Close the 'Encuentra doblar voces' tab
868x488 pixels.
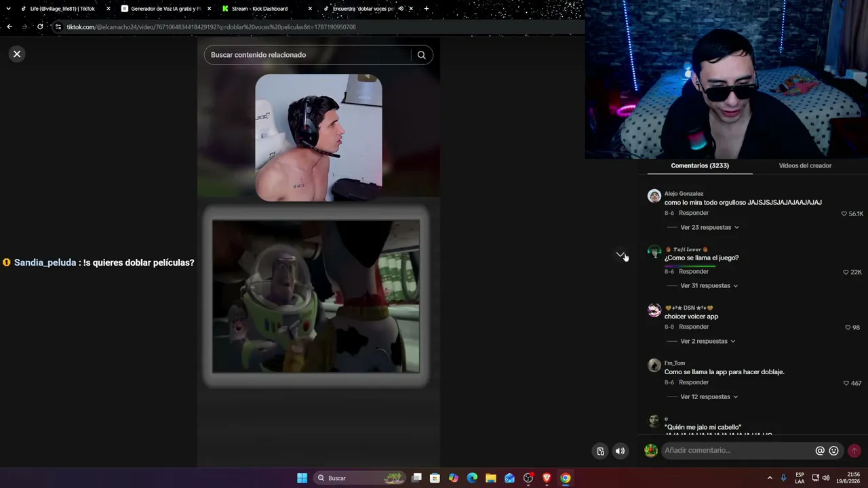pyautogui.click(x=411, y=9)
